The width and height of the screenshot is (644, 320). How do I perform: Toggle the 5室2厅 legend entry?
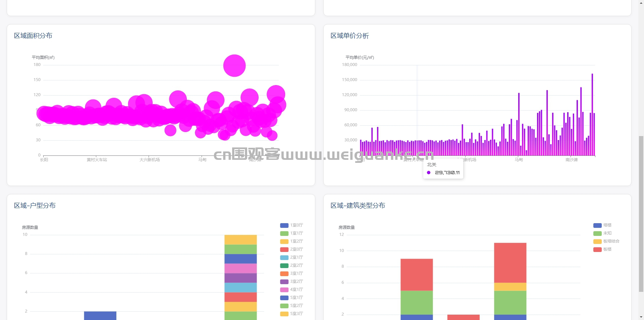click(291, 306)
